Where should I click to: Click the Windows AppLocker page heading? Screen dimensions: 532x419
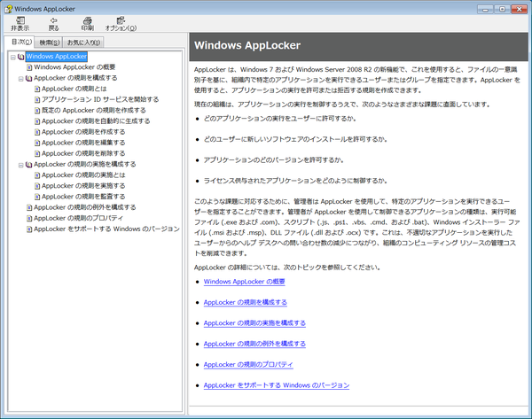pos(247,45)
